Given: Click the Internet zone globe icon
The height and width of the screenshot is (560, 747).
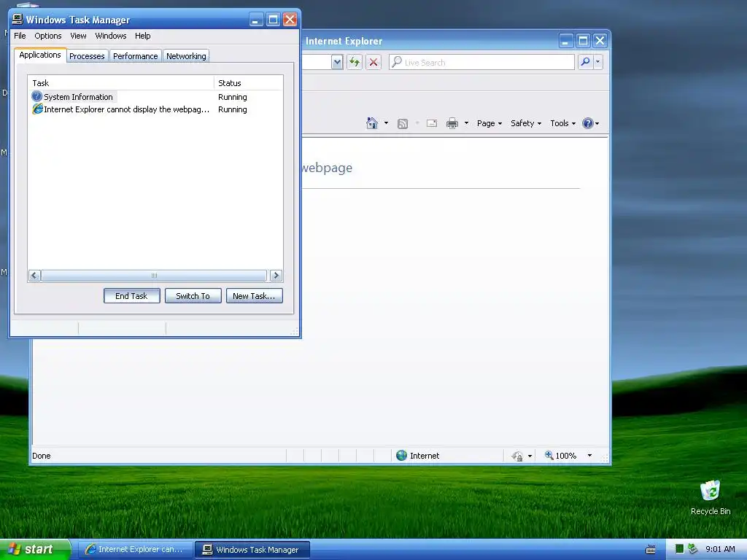Looking at the screenshot, I should click(x=402, y=456).
